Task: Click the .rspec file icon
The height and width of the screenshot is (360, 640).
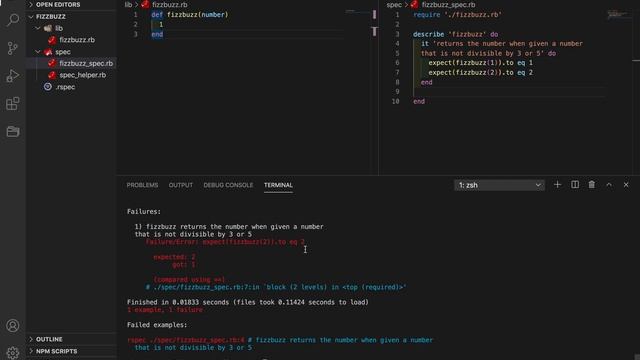Action: 48,87
